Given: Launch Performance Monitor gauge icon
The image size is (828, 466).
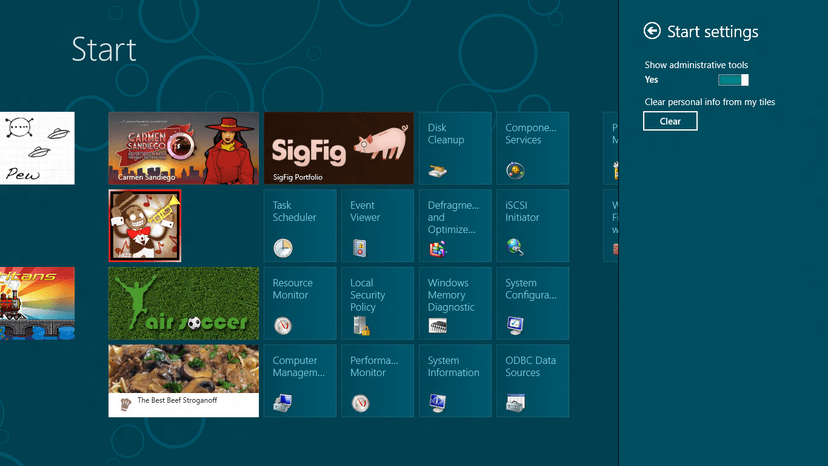Looking at the screenshot, I should (360, 403).
